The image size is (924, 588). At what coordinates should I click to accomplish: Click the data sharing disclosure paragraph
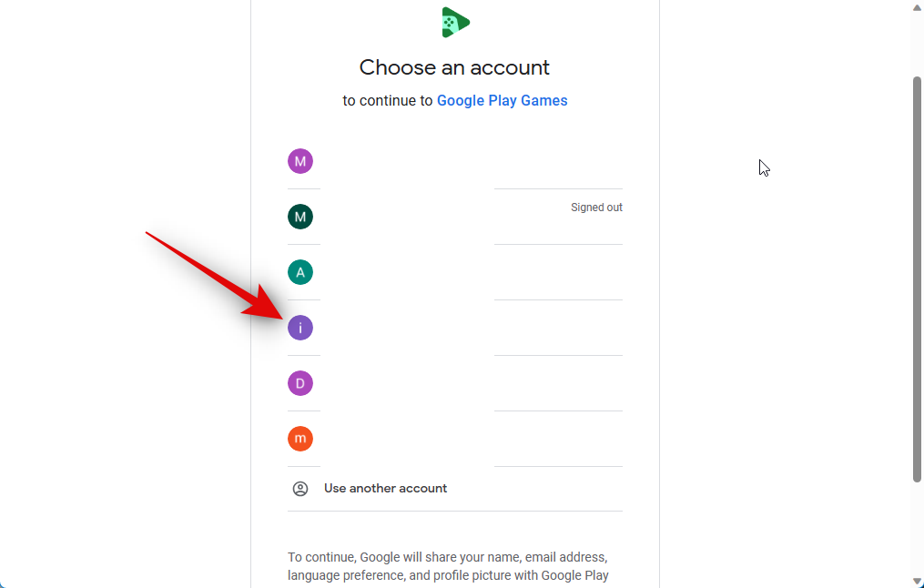coord(448,566)
